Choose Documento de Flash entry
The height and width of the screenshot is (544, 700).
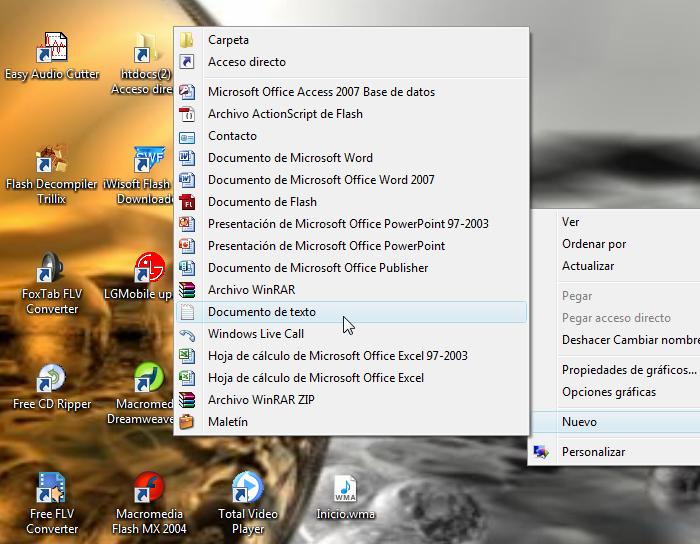(x=351, y=202)
